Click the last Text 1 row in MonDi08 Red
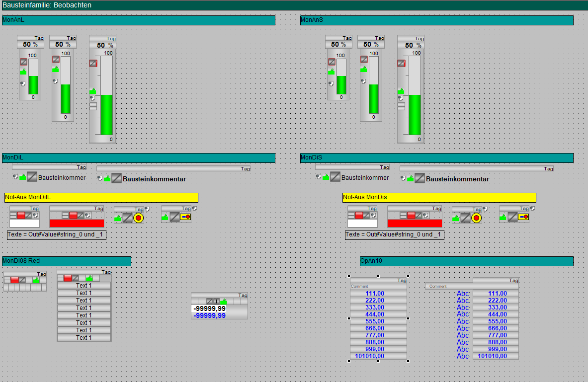Image resolution: width=588 pixels, height=382 pixels. (x=84, y=338)
